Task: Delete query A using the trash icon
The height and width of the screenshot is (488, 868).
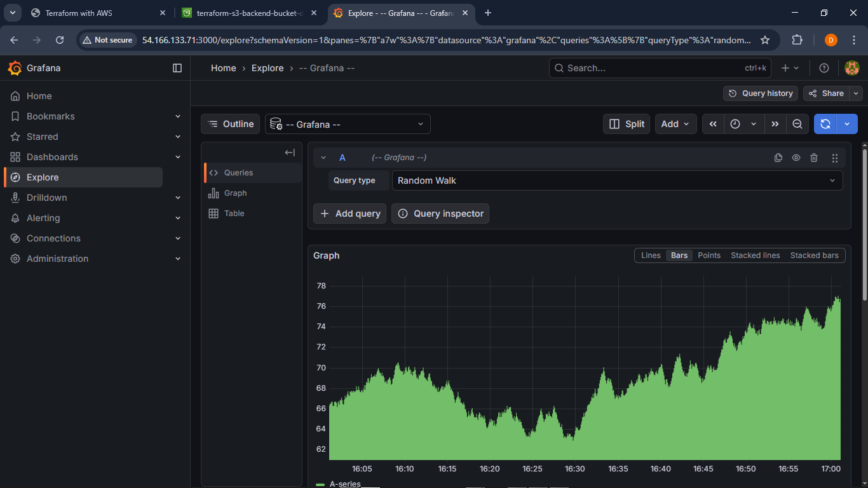Action: [814, 158]
